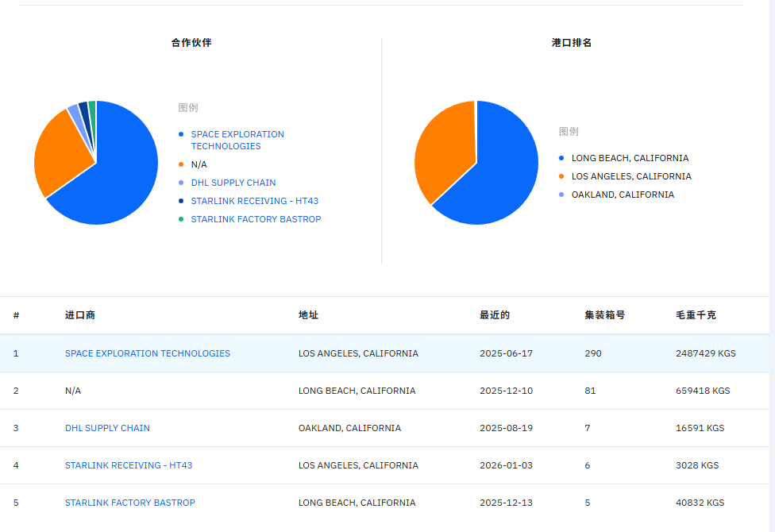
Task: Click date 2025-12-13 in STARLINK FACTORY row
Action: (x=506, y=503)
